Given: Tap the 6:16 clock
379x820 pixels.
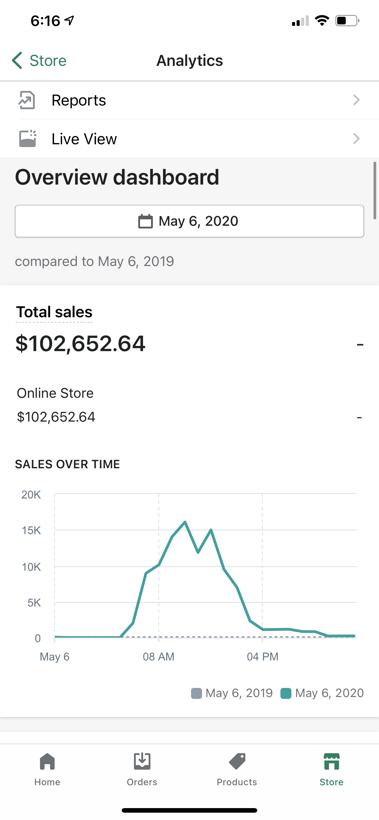Looking at the screenshot, I should [x=45, y=21].
